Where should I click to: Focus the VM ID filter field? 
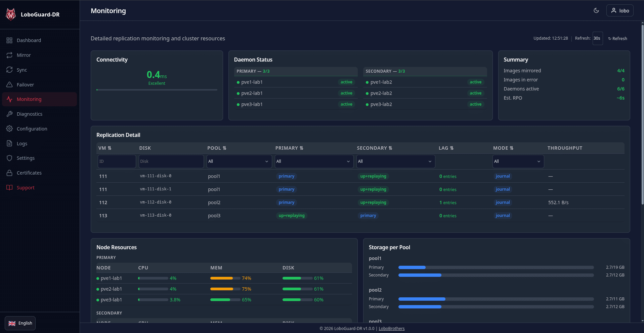(x=117, y=161)
